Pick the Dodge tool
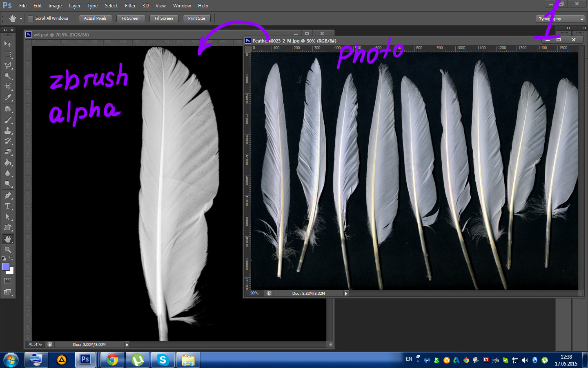Screen dimensions: 588x368 (x=8, y=184)
